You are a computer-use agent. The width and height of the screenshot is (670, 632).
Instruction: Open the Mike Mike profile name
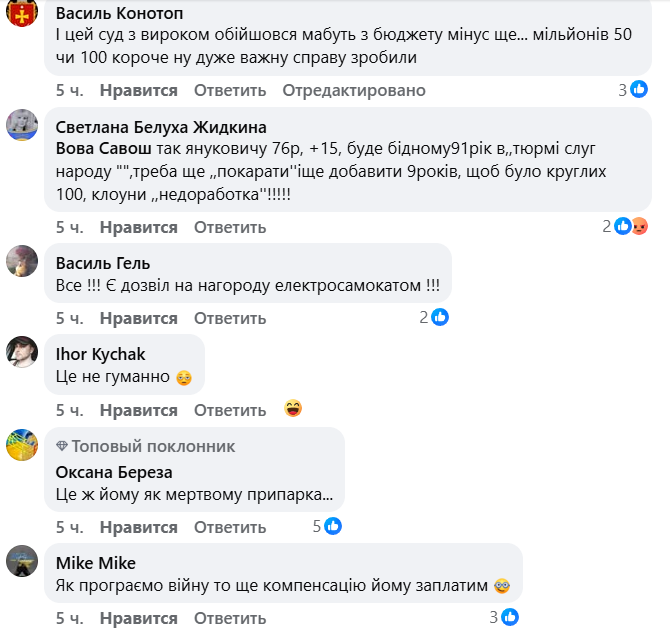coord(96,562)
